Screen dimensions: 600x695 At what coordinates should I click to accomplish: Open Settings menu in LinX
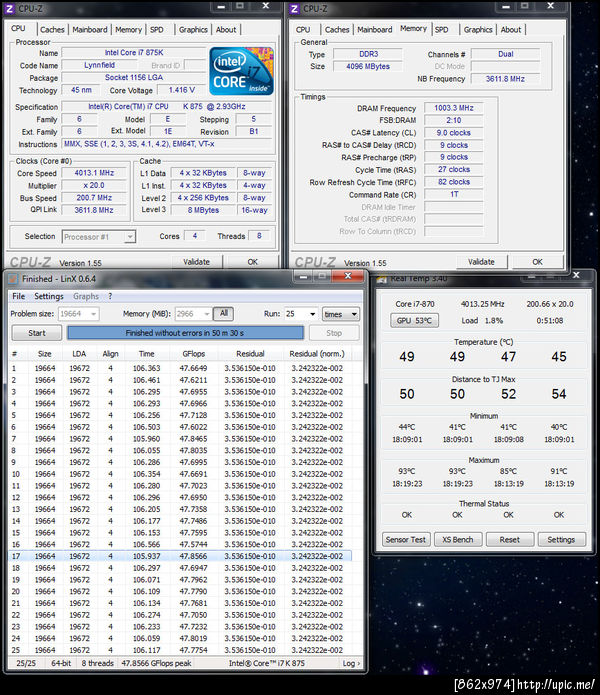(49, 296)
